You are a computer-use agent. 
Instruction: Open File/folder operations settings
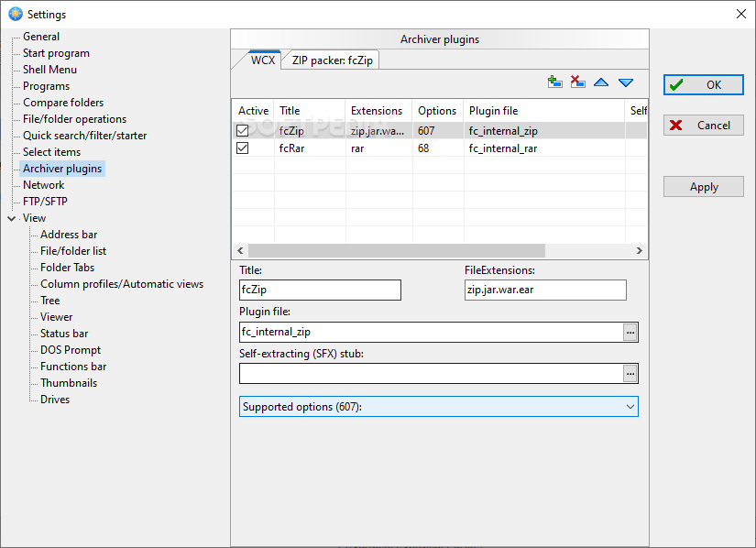tap(75, 119)
